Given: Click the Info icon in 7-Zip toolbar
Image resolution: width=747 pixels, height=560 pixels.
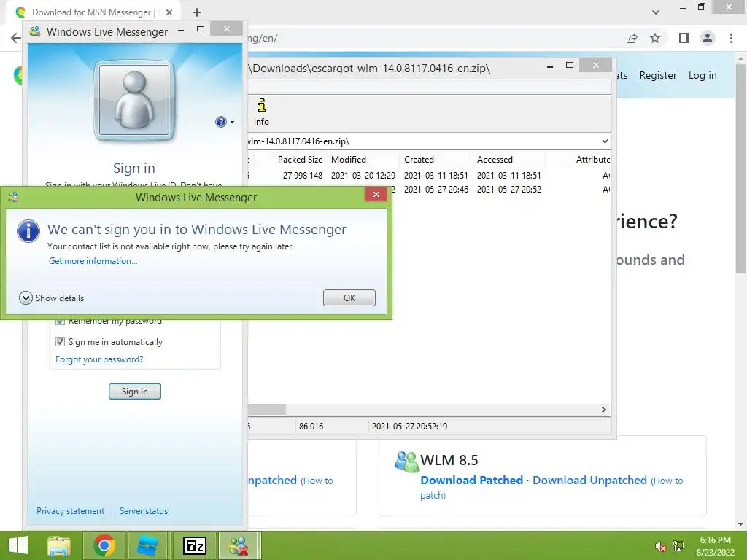Looking at the screenshot, I should (x=261, y=112).
